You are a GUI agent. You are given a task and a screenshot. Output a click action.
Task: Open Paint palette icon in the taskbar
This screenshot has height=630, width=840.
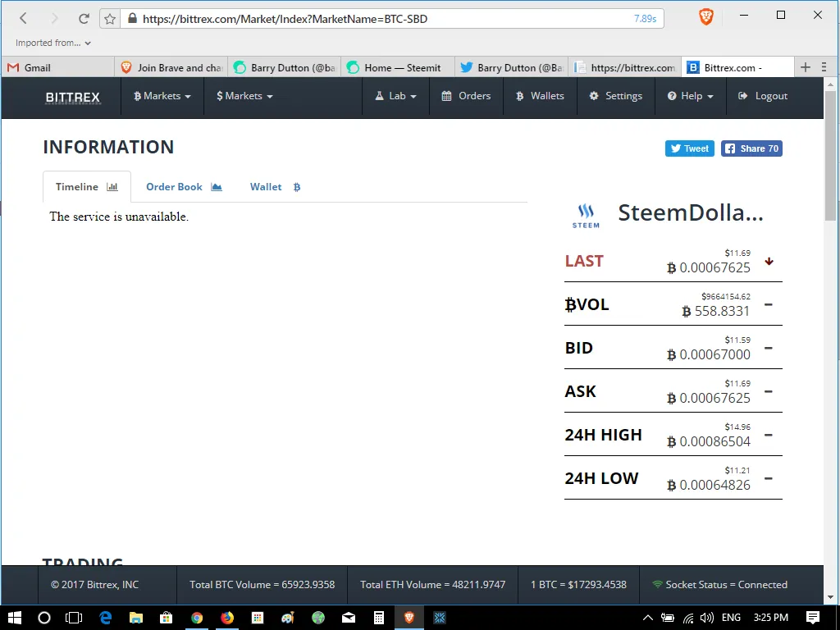click(288, 618)
